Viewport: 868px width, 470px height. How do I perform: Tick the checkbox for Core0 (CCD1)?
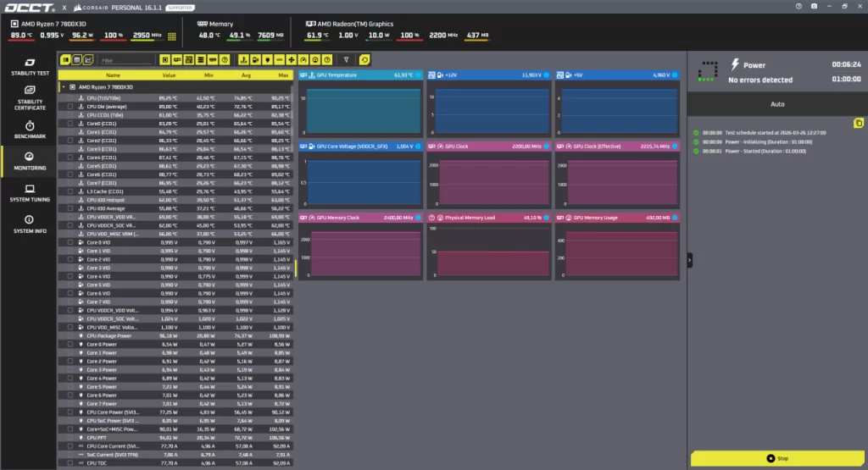(x=70, y=124)
